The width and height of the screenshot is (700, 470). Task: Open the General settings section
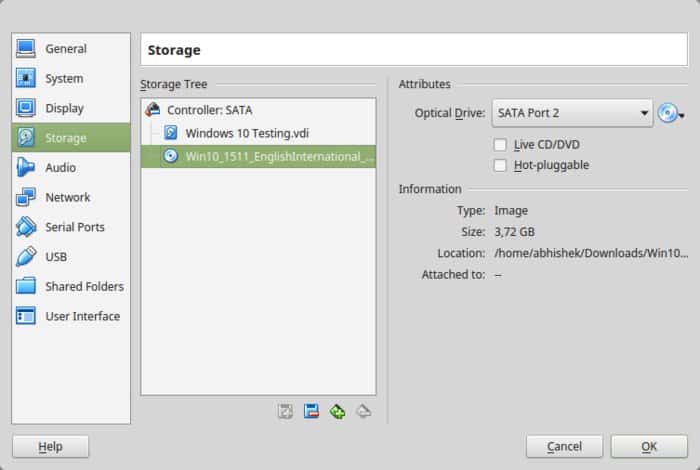66,48
